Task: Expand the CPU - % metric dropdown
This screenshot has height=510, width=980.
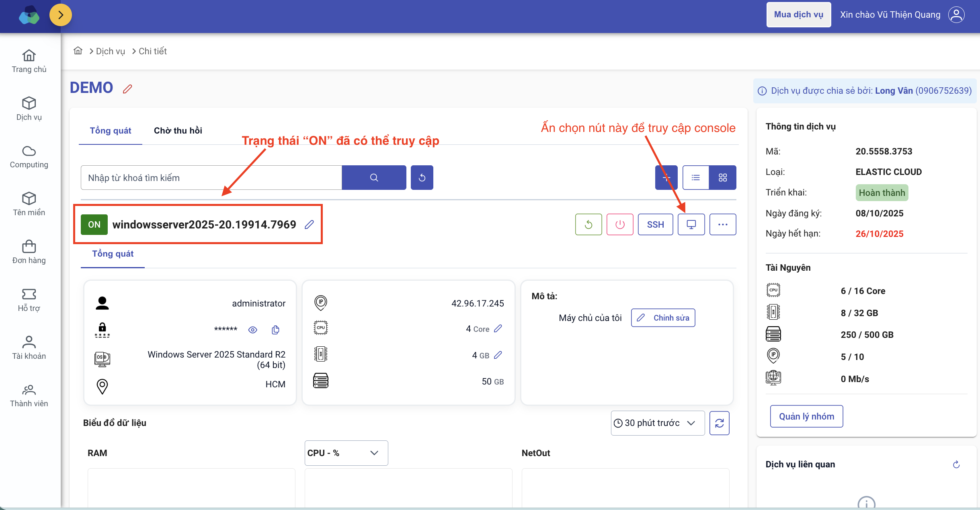Action: [x=346, y=453]
